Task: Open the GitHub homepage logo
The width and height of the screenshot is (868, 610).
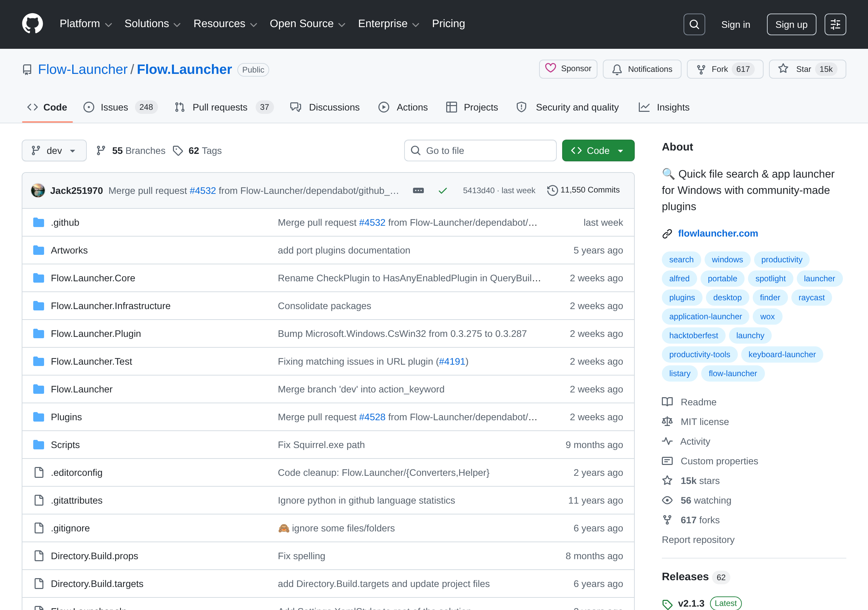Action: point(33,24)
